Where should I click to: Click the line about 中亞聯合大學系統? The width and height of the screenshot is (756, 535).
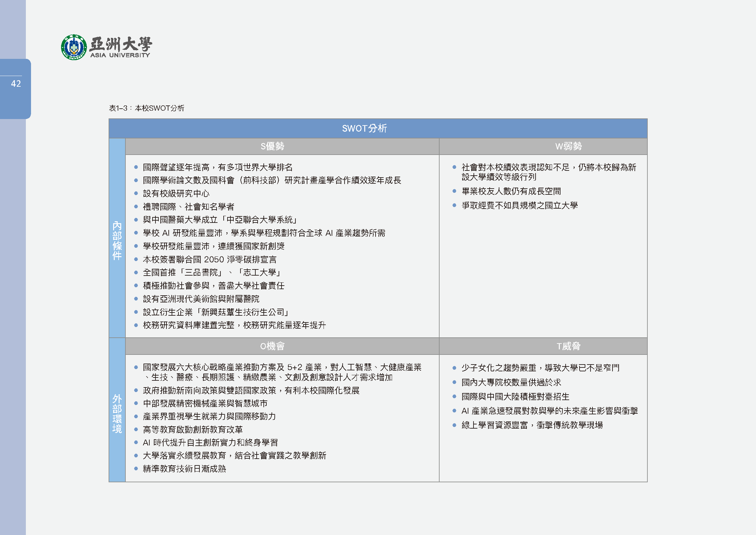pos(221,220)
